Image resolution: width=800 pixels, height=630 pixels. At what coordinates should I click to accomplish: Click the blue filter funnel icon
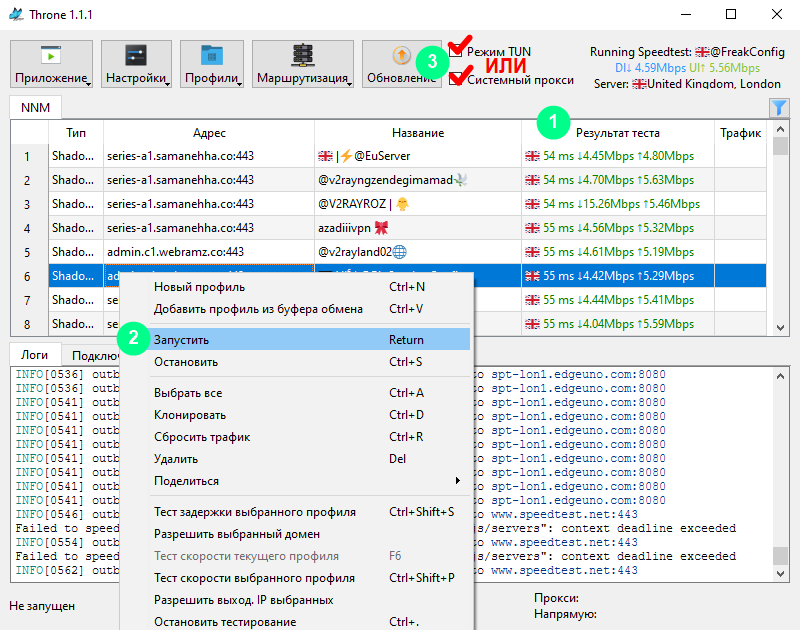[x=779, y=107]
